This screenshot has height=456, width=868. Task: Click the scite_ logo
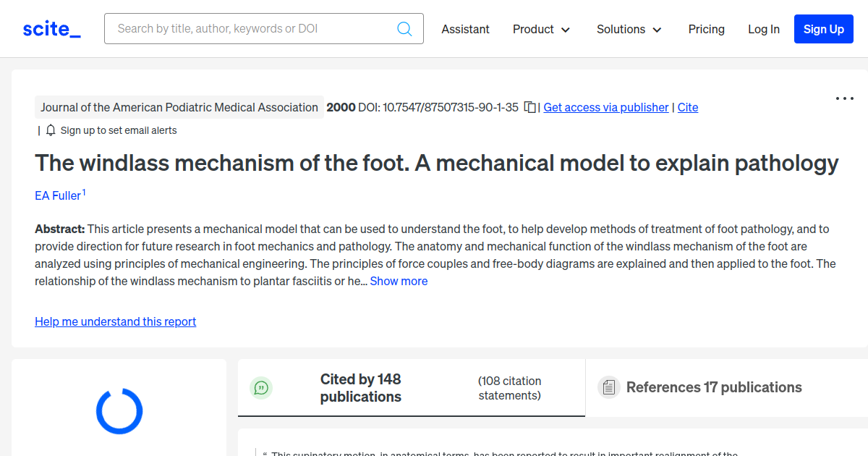(51, 28)
